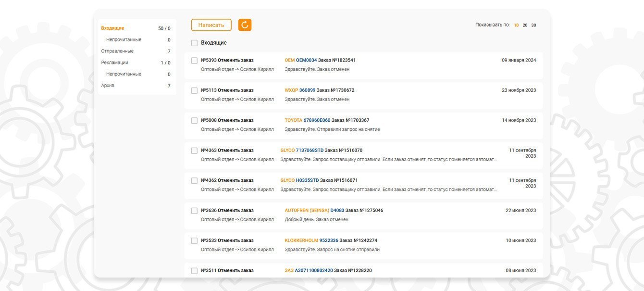Screen dimensions: 644x291
Task: Open the Отправленные folder
Action: point(117,51)
